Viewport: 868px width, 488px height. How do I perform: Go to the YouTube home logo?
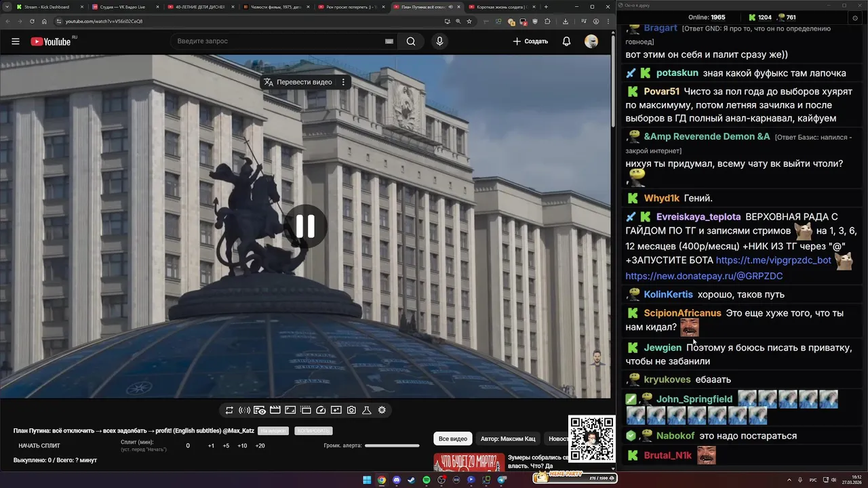(x=51, y=41)
